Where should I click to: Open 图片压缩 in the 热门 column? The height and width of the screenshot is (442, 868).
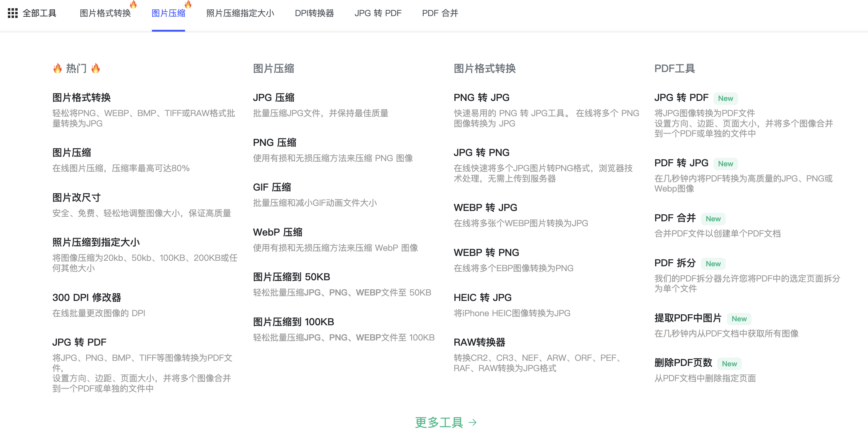point(72,152)
